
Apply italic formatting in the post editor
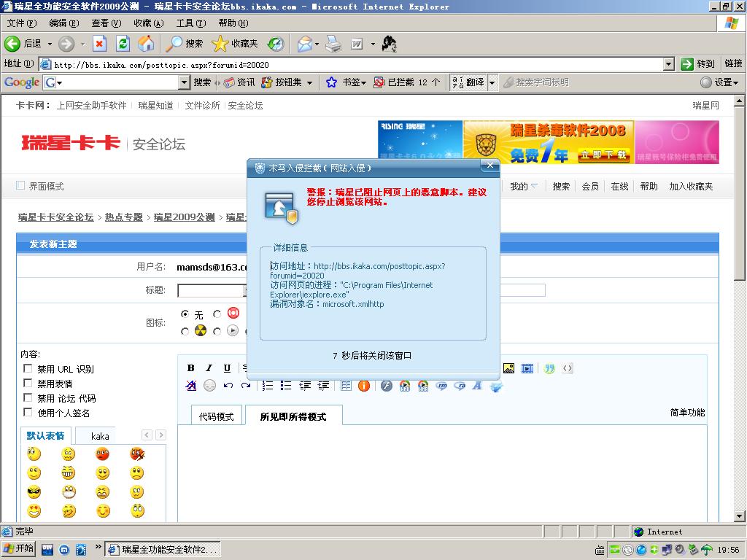click(209, 368)
